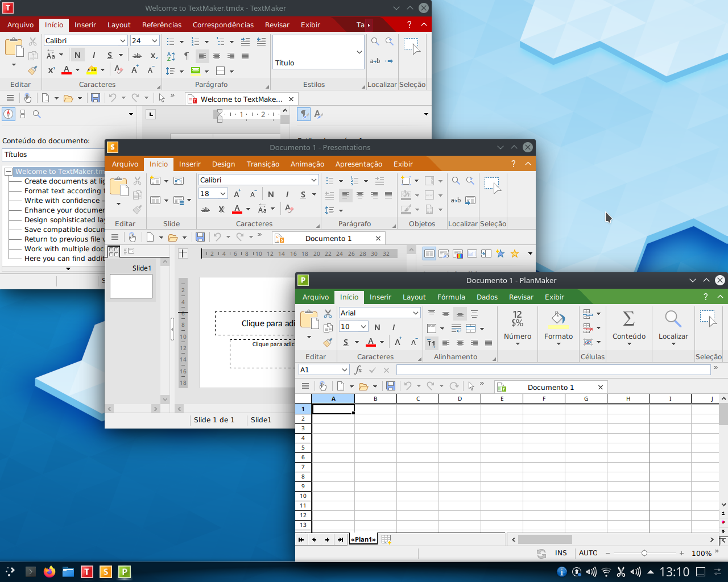The width and height of the screenshot is (728, 582).
Task: Click the fx insert function button in PlanMaker
Action: 358,369
